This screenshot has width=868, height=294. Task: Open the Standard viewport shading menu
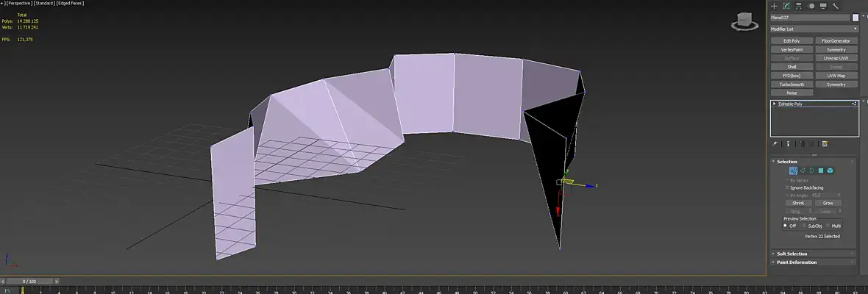pos(43,4)
